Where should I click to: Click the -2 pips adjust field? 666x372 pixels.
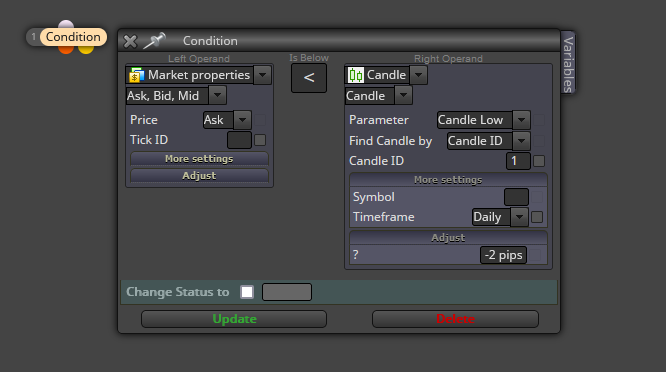[503, 255]
